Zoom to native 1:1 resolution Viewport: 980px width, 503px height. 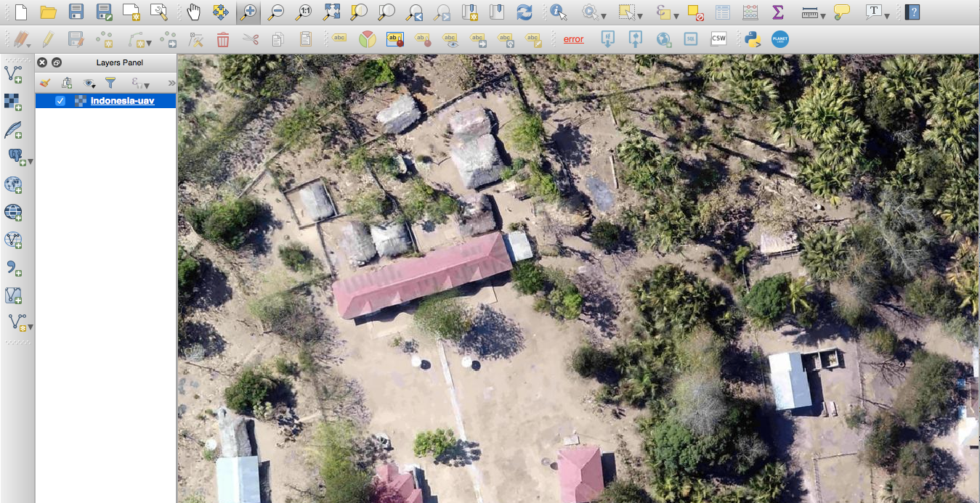304,12
